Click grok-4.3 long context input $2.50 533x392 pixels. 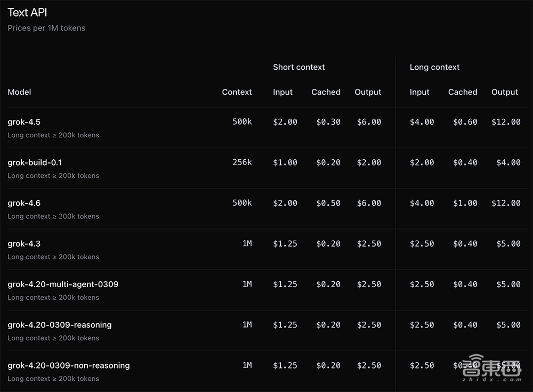click(x=422, y=243)
